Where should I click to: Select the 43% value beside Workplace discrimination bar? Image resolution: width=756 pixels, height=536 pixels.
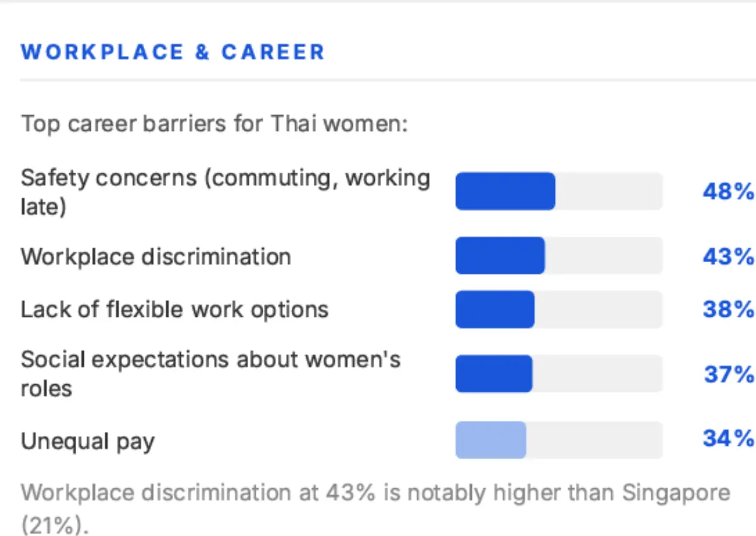[x=728, y=256]
